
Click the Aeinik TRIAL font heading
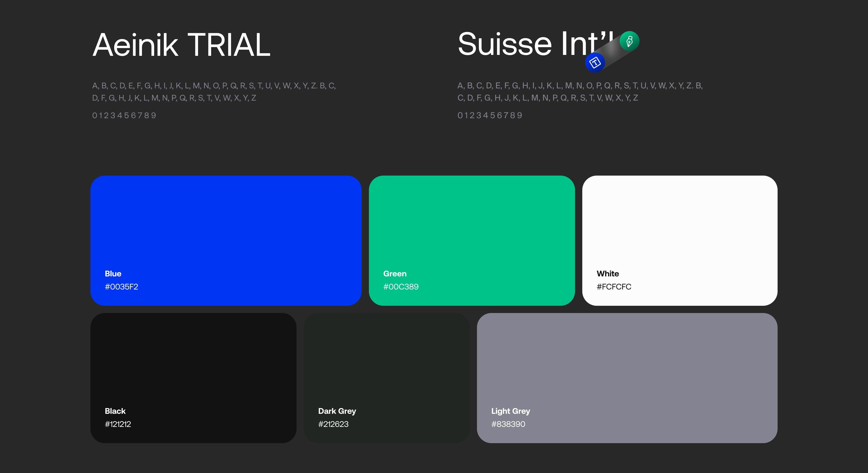(x=181, y=45)
